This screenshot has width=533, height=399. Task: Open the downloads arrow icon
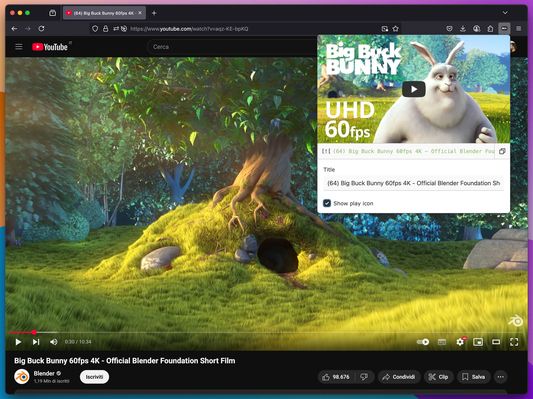point(463,29)
